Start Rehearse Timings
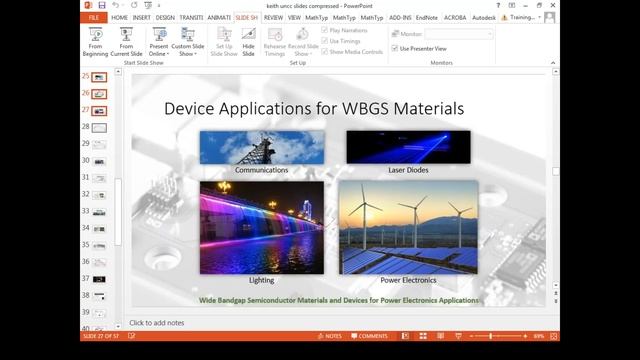640x360 pixels. [x=275, y=42]
